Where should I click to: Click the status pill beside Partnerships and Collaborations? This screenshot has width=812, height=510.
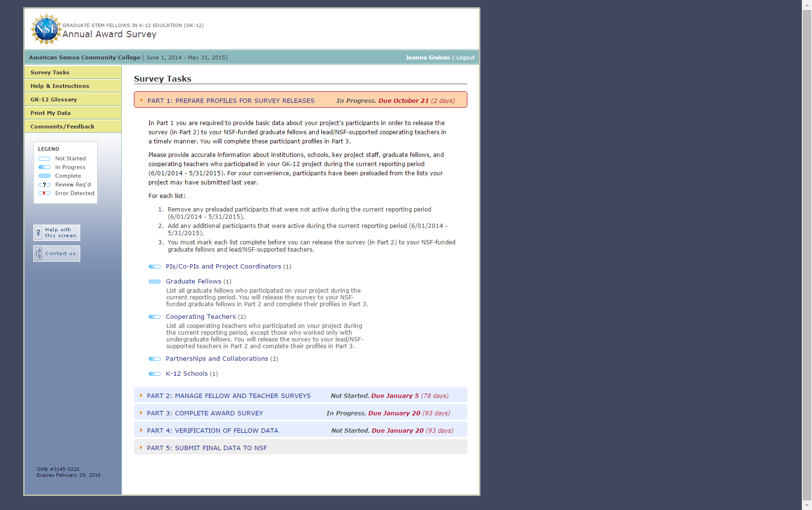[x=155, y=359]
